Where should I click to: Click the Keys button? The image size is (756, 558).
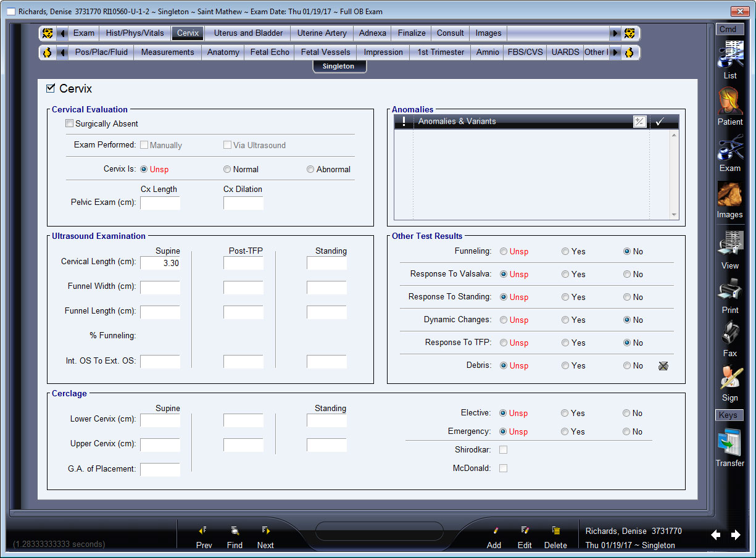click(728, 415)
